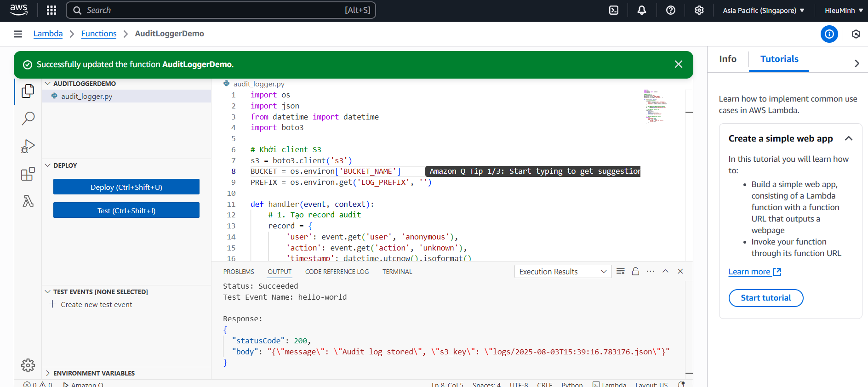868x387 pixels.
Task: Switch to the CODE REFERENCE LOG tab
Action: click(x=337, y=272)
